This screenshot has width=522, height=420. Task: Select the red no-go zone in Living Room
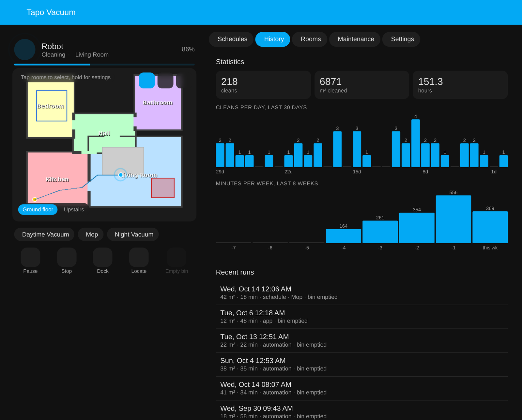coord(163,188)
